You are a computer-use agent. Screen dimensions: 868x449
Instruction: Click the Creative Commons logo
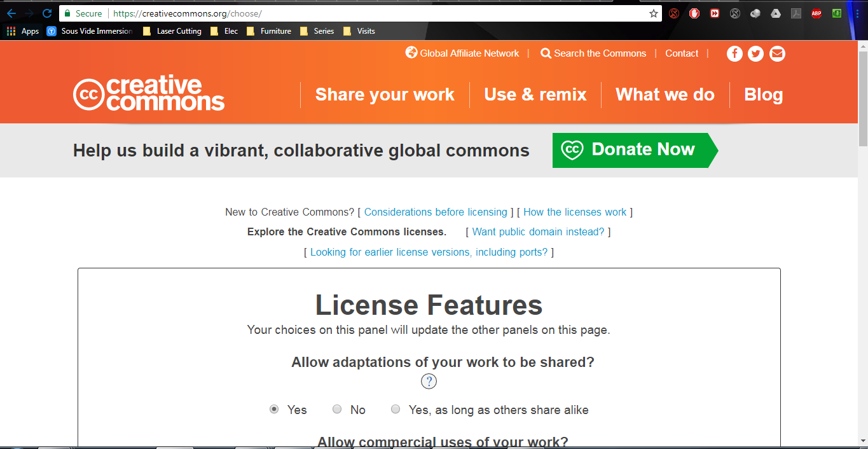pos(149,94)
